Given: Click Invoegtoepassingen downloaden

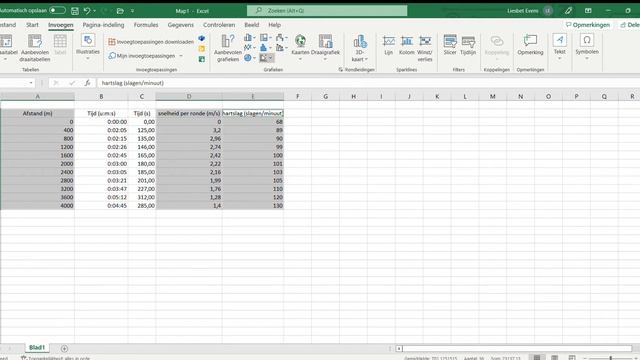Looking at the screenshot, I should click(151, 42).
